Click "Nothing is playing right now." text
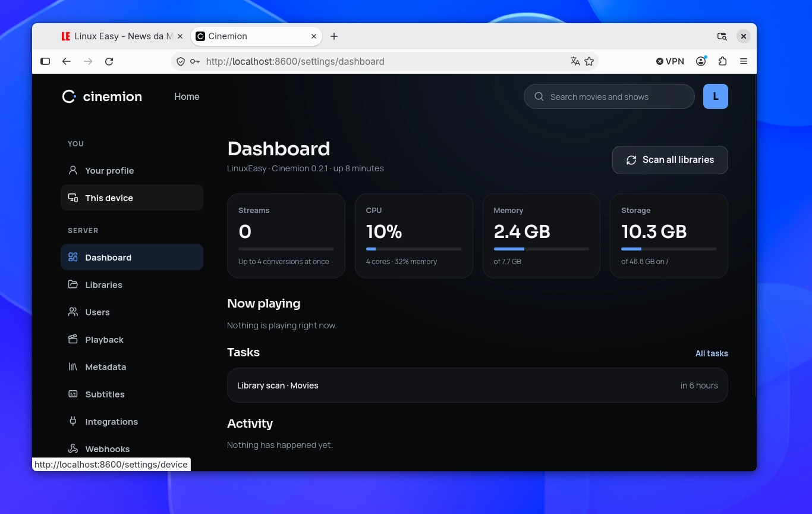Image resolution: width=812 pixels, height=514 pixels. (282, 325)
